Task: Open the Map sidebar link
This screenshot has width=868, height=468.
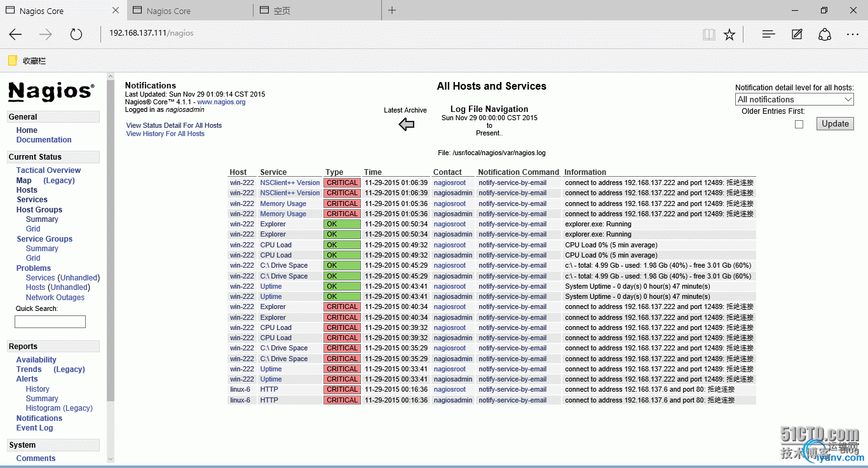Action: click(x=24, y=181)
